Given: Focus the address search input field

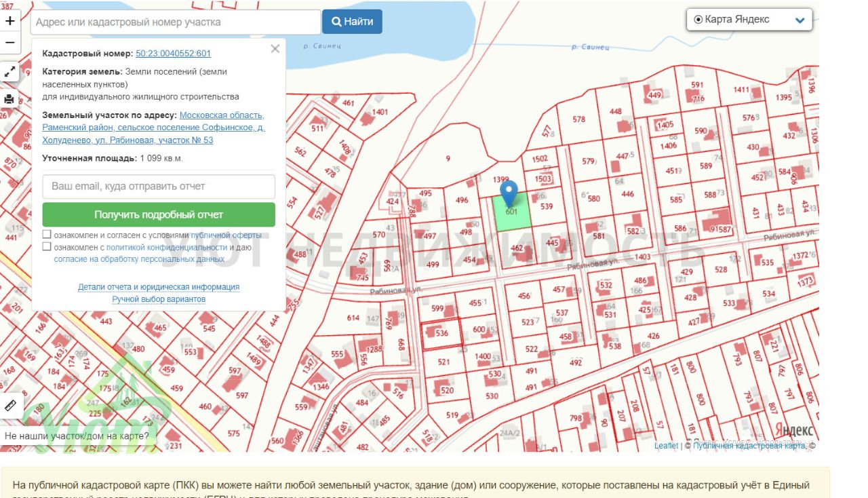Looking at the screenshot, I should pyautogui.click(x=176, y=22).
